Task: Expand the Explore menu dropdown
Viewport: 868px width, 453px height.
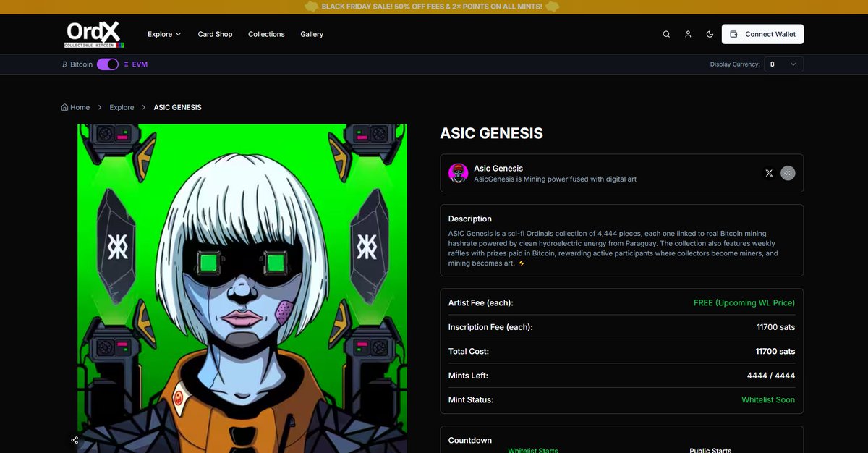Action: 164,34
